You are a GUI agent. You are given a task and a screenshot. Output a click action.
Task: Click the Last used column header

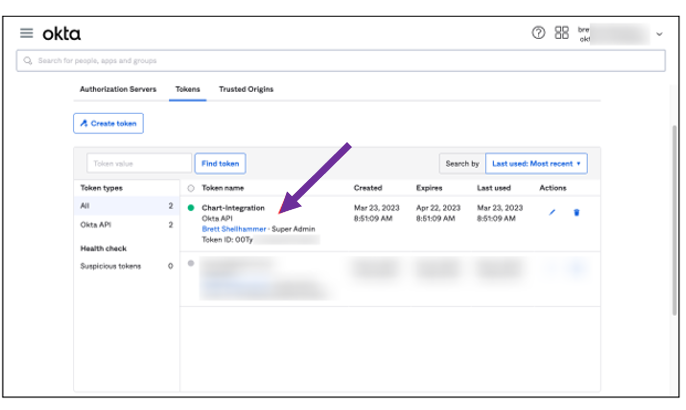pyautogui.click(x=494, y=188)
